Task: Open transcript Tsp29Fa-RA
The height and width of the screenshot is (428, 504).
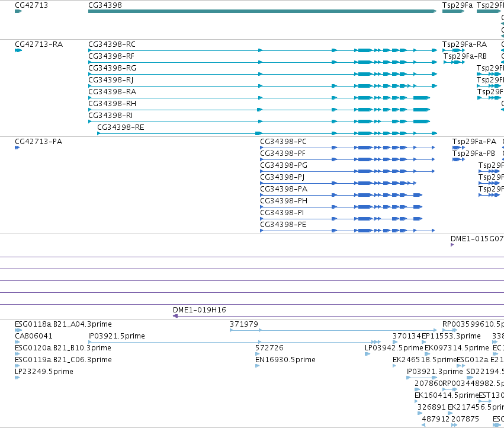Action: (x=464, y=44)
